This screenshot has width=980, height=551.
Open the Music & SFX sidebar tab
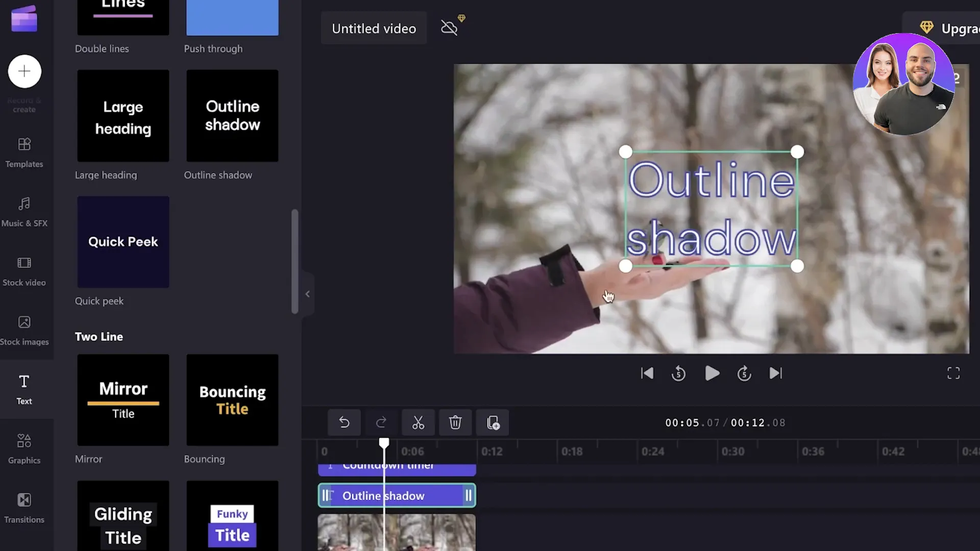[24, 212]
